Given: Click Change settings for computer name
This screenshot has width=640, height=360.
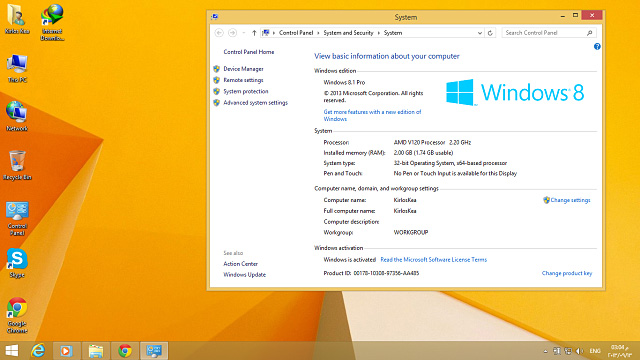Looking at the screenshot, I should point(570,200).
